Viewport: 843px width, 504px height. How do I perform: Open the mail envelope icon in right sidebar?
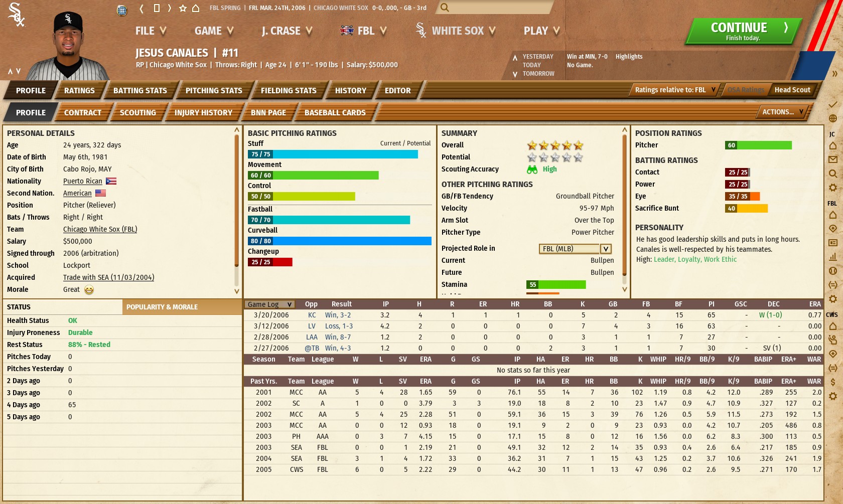coord(832,159)
